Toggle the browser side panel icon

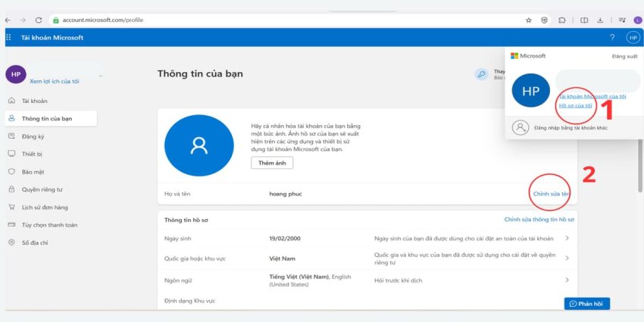(584, 20)
